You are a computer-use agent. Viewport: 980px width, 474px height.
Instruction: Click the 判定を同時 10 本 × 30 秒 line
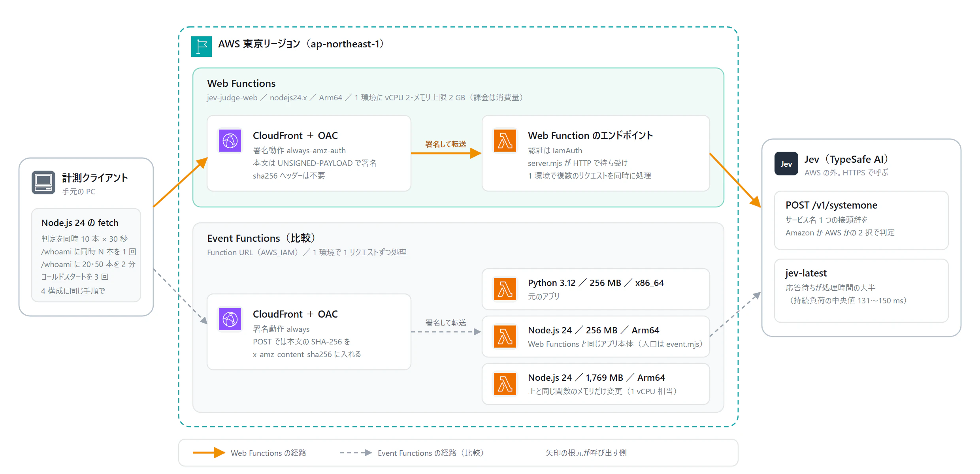(x=84, y=239)
